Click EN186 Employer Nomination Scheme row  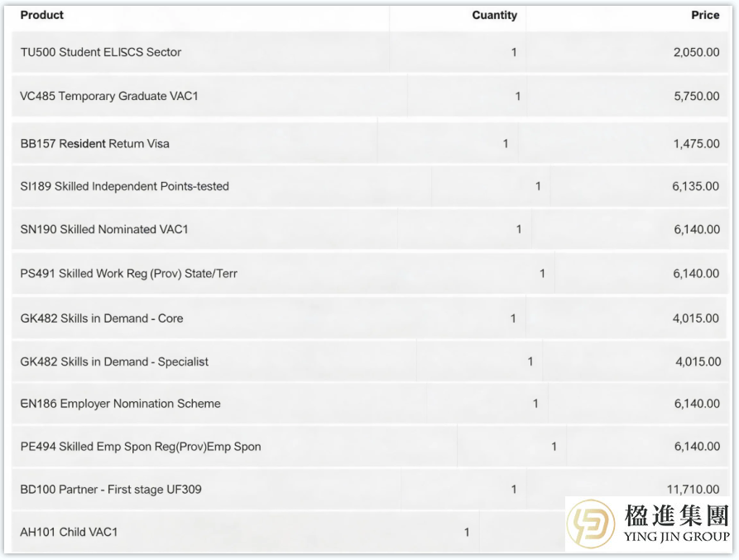pos(370,404)
